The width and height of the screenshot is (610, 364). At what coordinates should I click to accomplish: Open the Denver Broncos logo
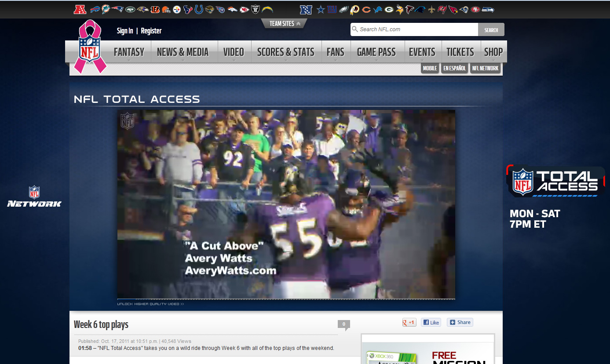point(232,9)
